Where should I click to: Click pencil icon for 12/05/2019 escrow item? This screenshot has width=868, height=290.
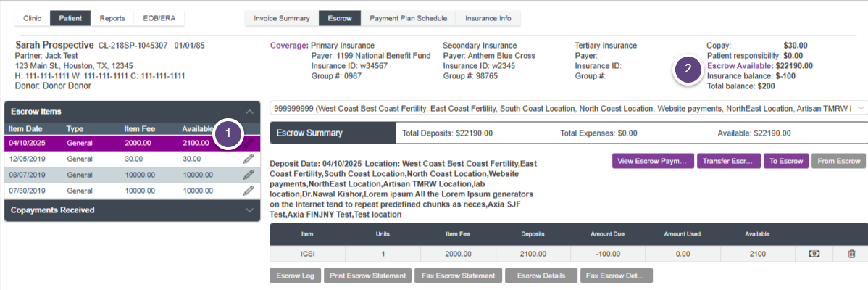pyautogui.click(x=248, y=159)
